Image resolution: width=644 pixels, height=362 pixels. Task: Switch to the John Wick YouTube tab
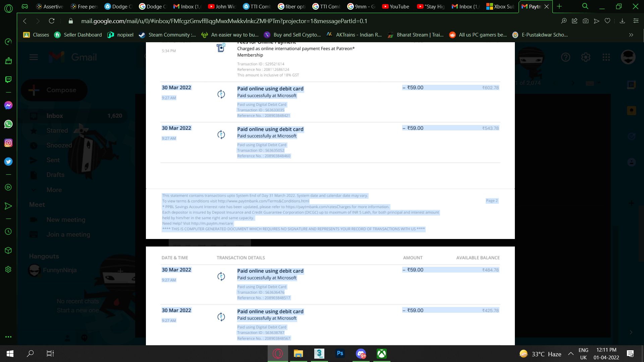pos(222,6)
